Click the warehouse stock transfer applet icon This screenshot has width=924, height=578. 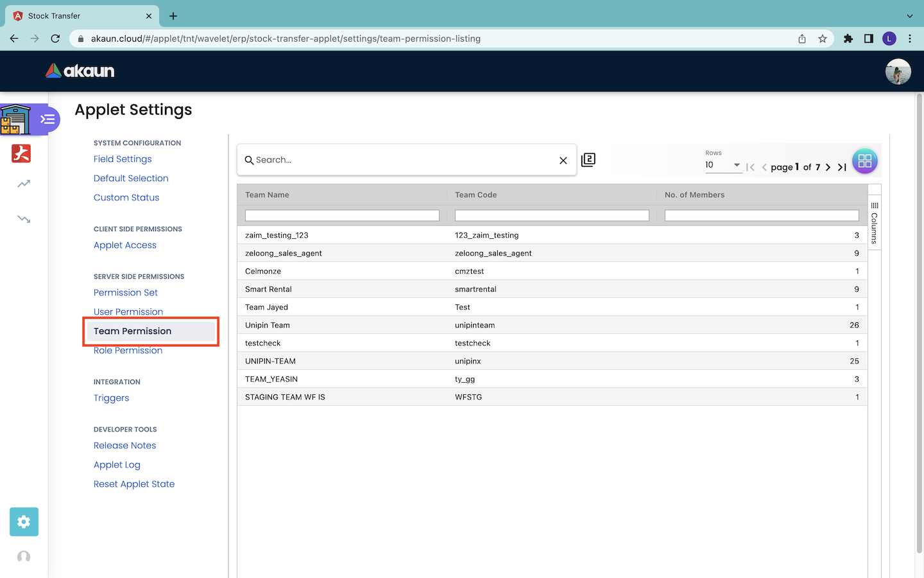15,119
